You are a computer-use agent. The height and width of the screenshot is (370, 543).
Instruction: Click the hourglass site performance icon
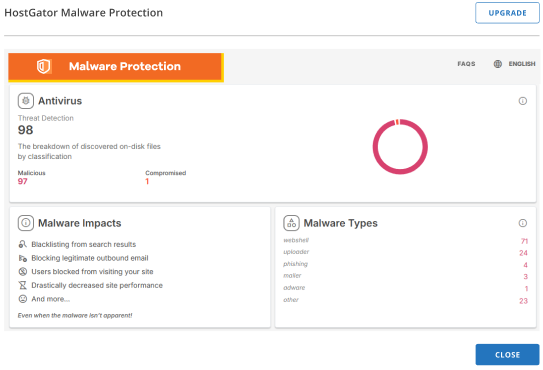[23, 285]
